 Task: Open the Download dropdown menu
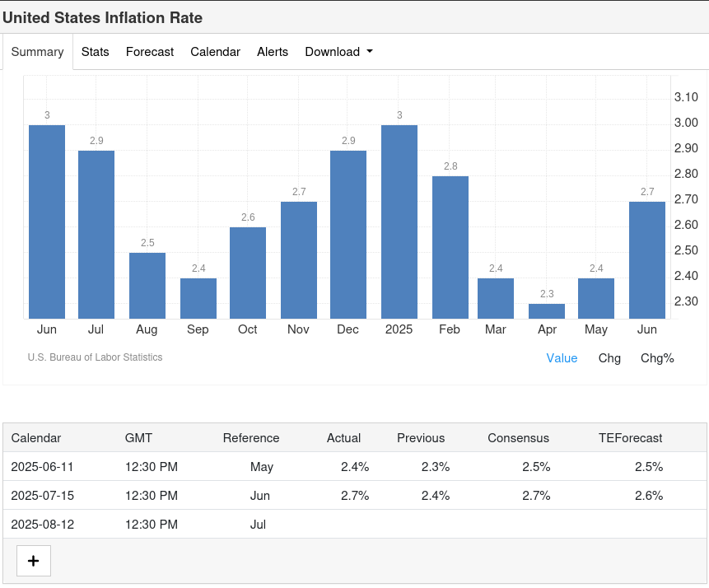[x=338, y=52]
